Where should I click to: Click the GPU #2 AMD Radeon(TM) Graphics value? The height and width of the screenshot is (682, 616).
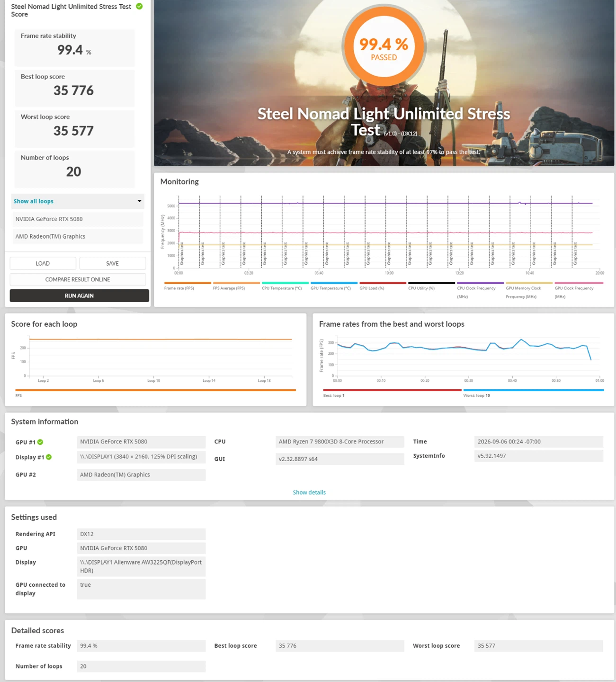(141, 475)
